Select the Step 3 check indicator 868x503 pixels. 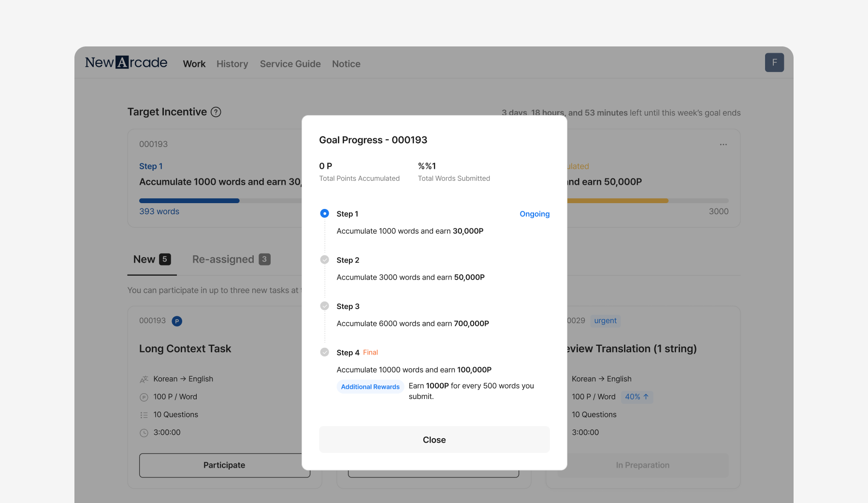[x=325, y=306]
